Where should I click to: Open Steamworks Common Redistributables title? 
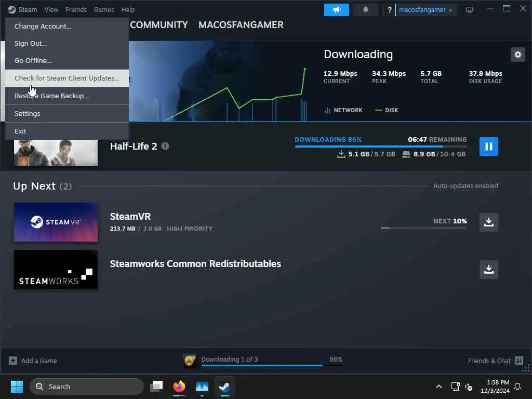point(195,263)
